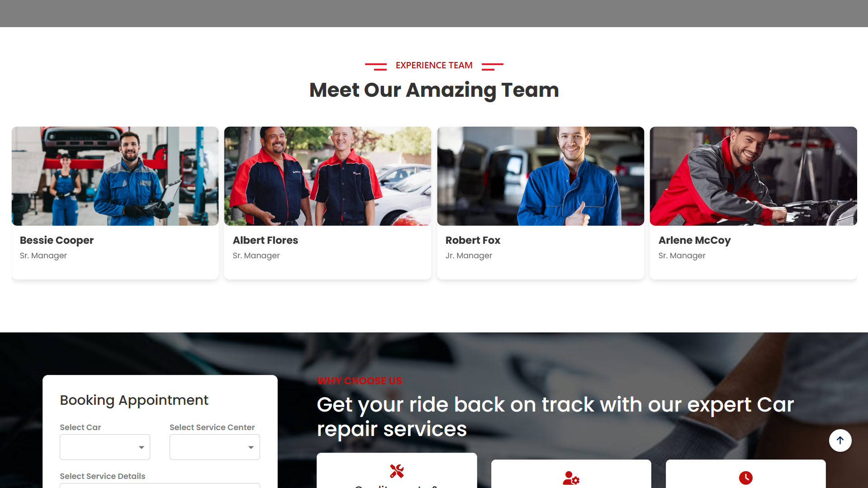
Task: Open Robert Fox's team photo
Action: tap(541, 176)
